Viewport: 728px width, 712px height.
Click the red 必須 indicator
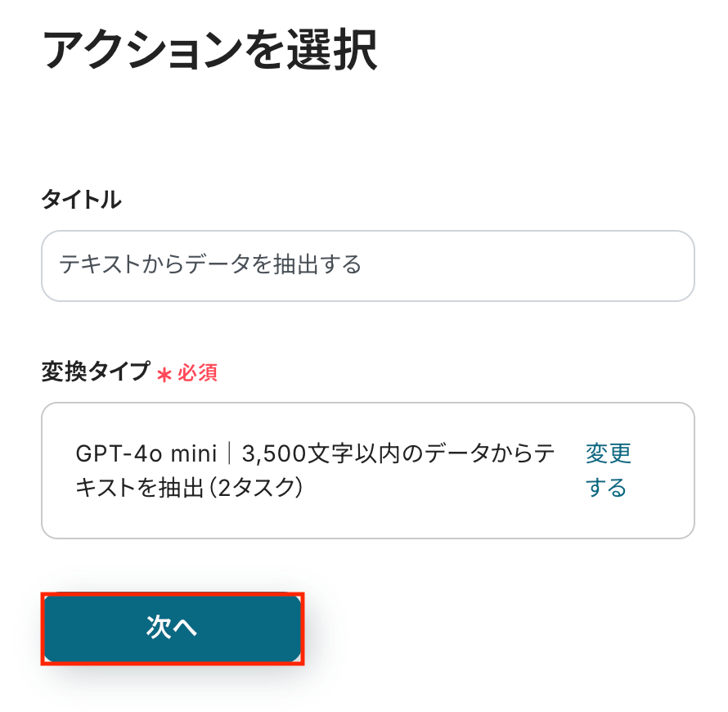197,373
